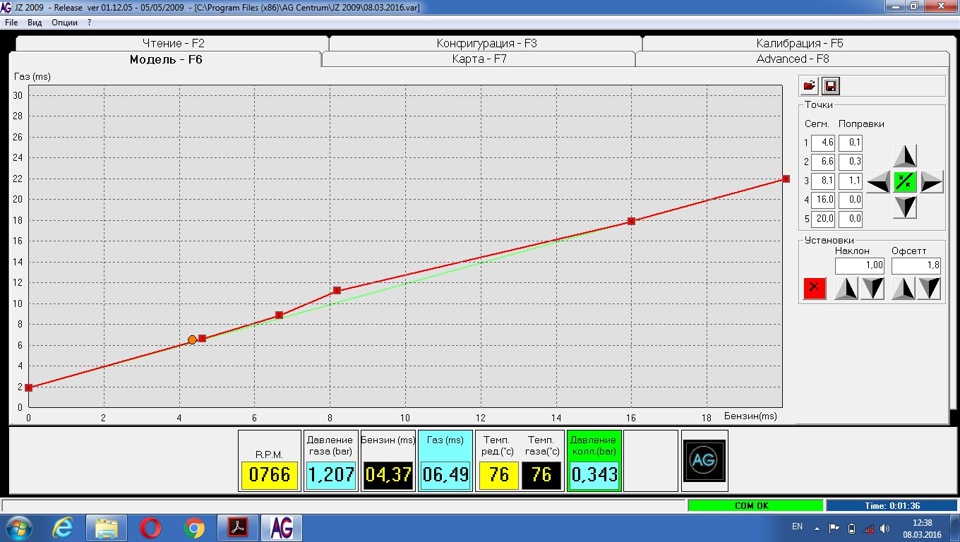Click correction field in row 4
Viewport: 960px width, 542px height.
tap(850, 200)
